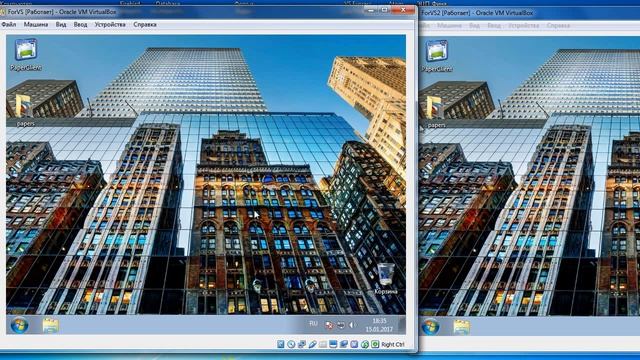The image size is (640, 360).
Task: Click keyboard capture icon next to Right Ctrl
Action: pyautogui.click(x=375, y=344)
